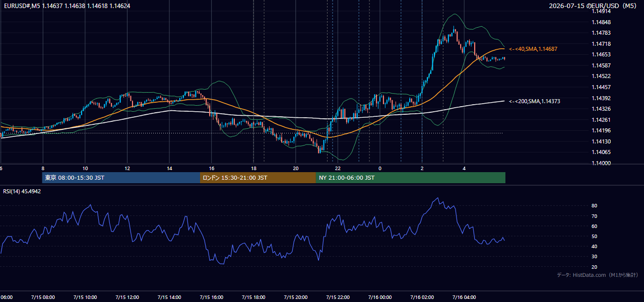The width and height of the screenshot is (644, 302).
Task: Click bottom time label 7/15 22:00
Action: [x=338, y=297]
